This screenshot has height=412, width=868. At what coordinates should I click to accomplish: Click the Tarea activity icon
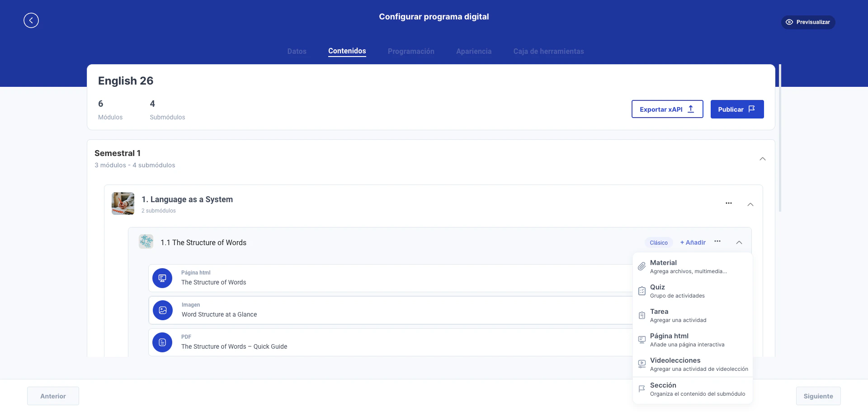[642, 315]
